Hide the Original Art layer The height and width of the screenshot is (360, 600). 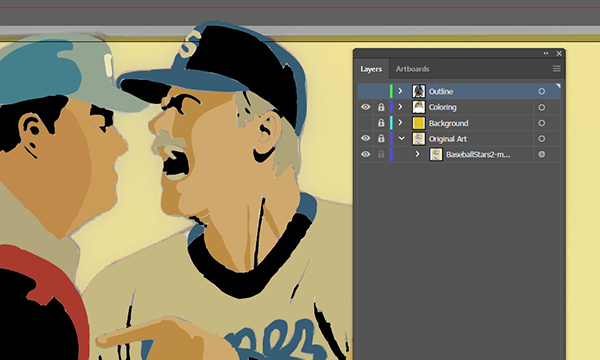pos(365,138)
